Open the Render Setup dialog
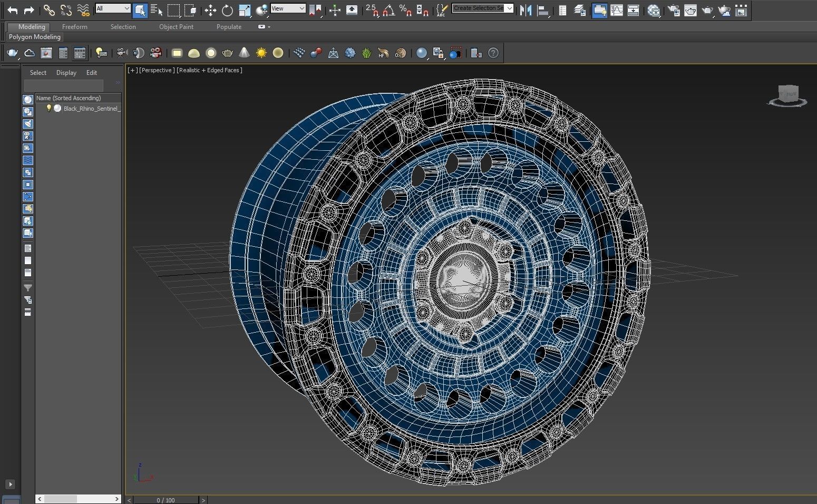Image resolution: width=817 pixels, height=504 pixels. click(x=673, y=10)
